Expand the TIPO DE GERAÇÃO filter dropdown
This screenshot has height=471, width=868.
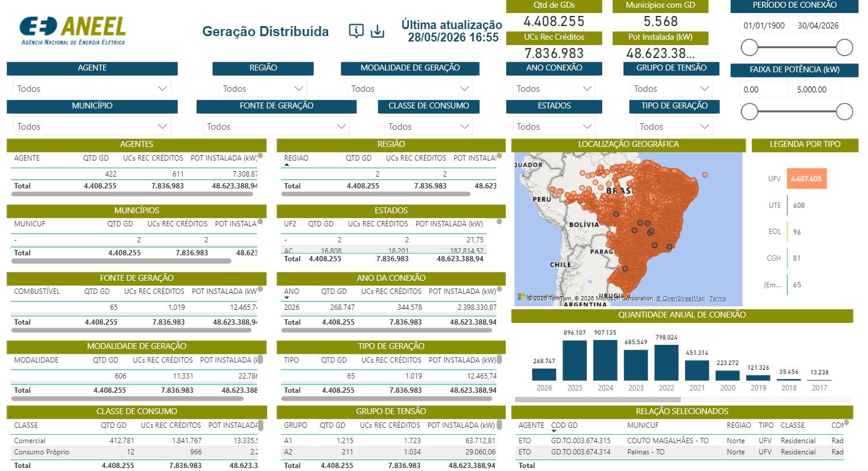pos(674,127)
